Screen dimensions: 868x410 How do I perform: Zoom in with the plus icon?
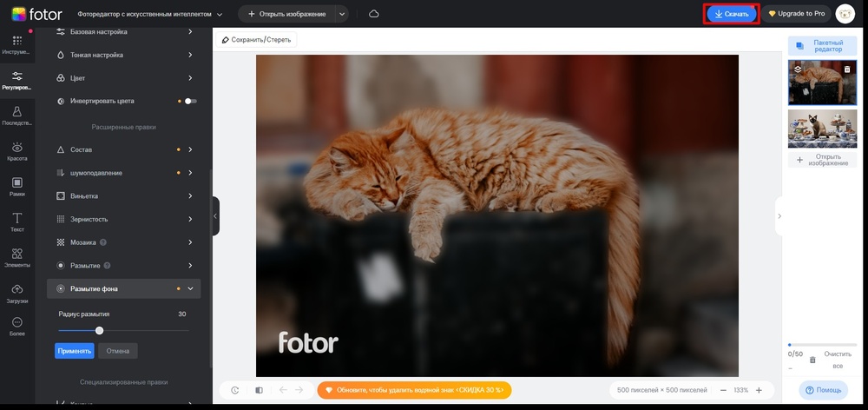tap(759, 390)
